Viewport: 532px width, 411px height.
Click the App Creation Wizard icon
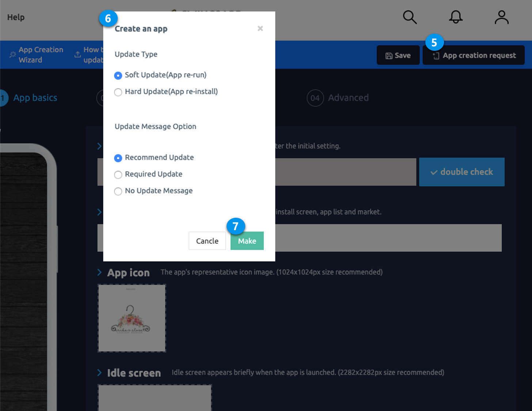pyautogui.click(x=13, y=55)
